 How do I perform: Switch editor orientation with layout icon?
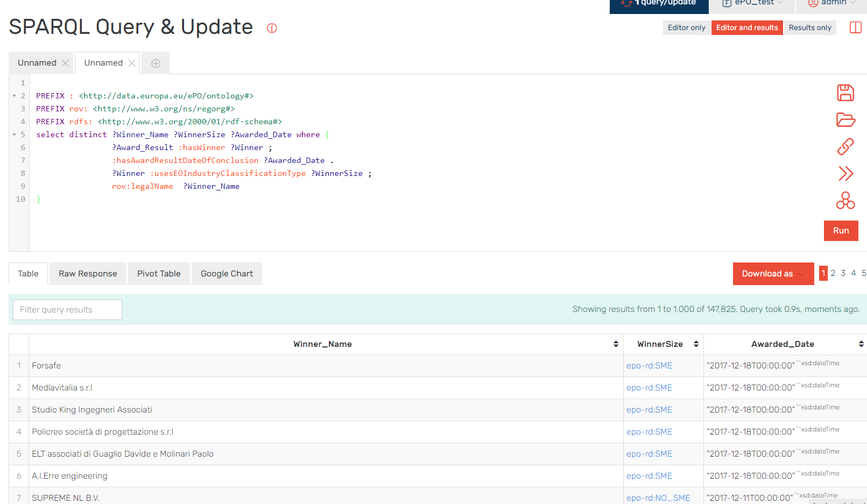click(x=856, y=27)
